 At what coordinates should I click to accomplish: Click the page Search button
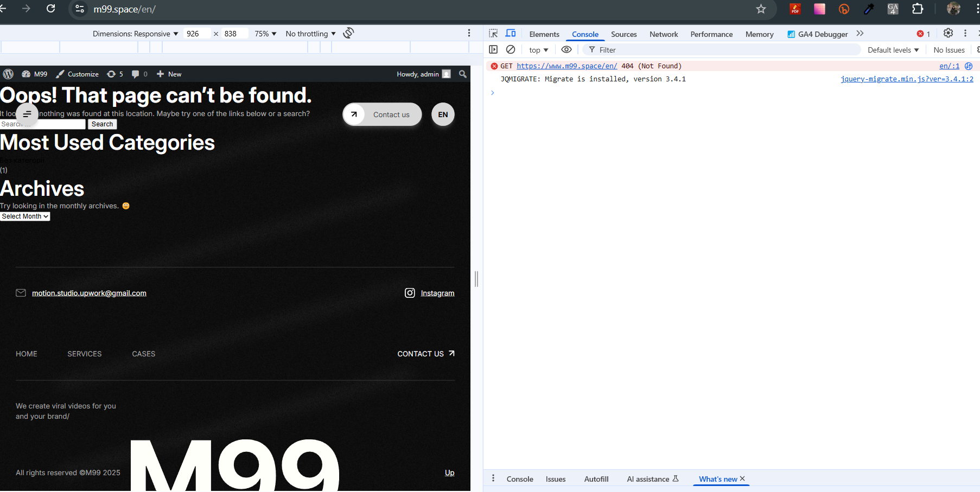coord(102,124)
